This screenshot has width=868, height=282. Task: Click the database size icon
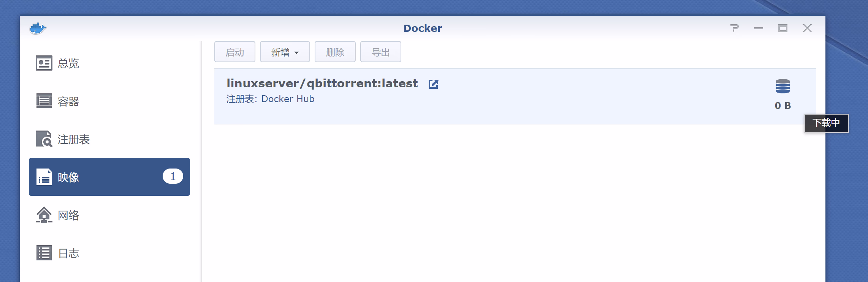(782, 87)
